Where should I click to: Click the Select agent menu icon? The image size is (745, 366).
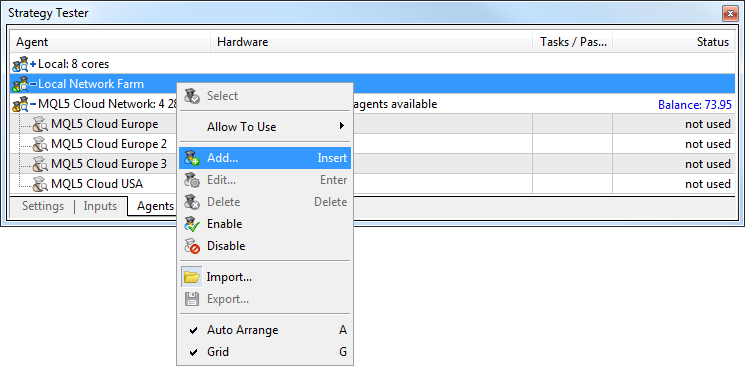(x=192, y=96)
